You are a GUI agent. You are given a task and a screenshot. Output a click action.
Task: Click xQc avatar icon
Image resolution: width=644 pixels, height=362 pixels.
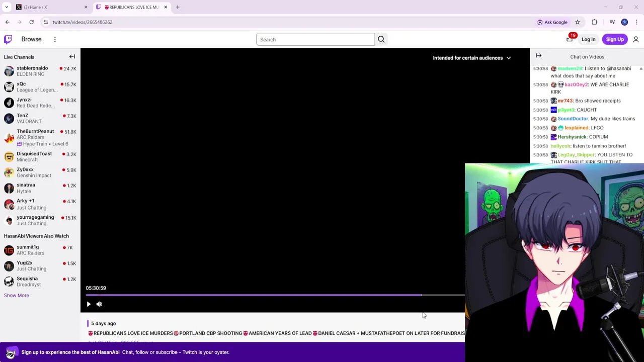tap(9, 87)
